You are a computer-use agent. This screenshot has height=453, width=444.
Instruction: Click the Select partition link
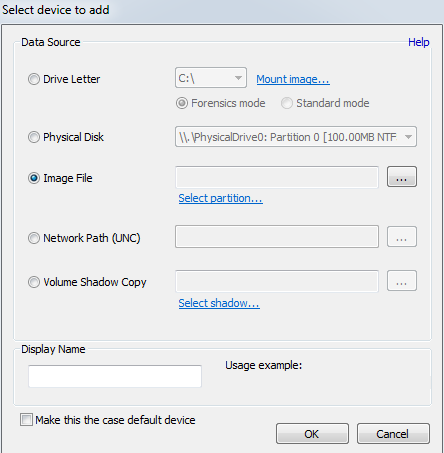tap(220, 198)
